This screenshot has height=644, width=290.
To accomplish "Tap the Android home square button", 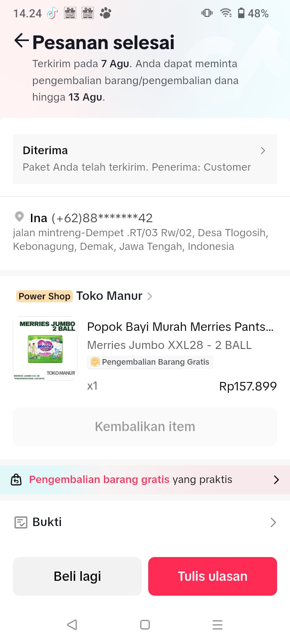I will 145,624.
